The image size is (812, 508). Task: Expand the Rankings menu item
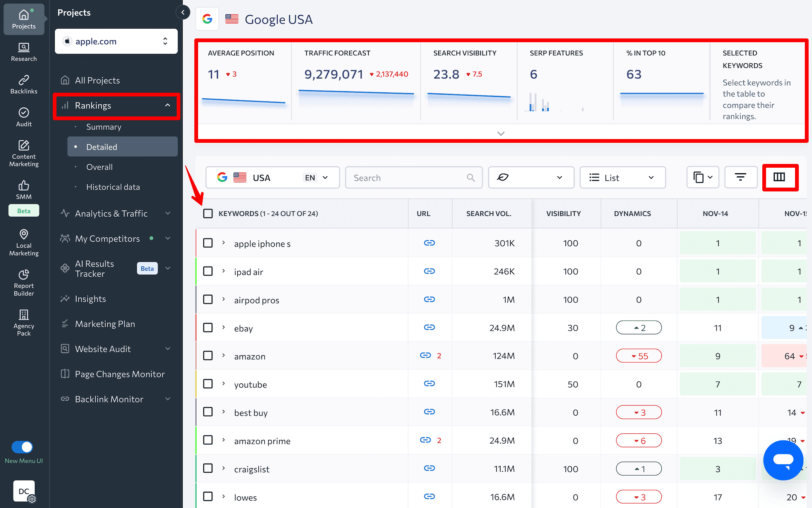(x=116, y=106)
